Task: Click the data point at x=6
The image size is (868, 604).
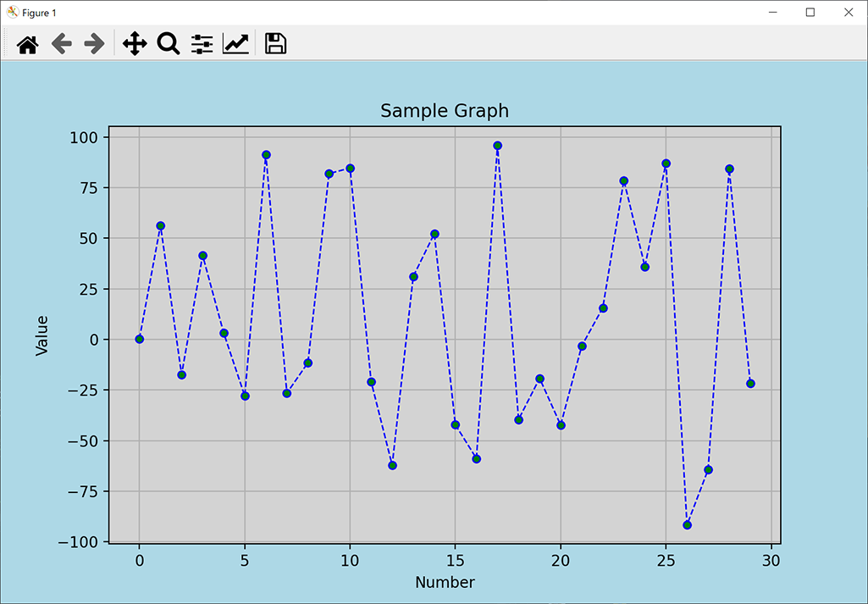Action: (x=266, y=155)
